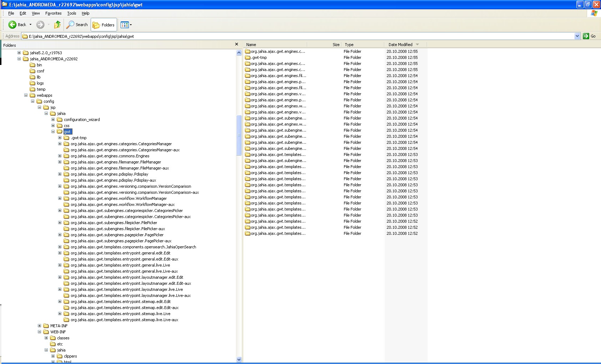Select the conf folder icon in tree
The height and width of the screenshot is (364, 601).
click(32, 71)
